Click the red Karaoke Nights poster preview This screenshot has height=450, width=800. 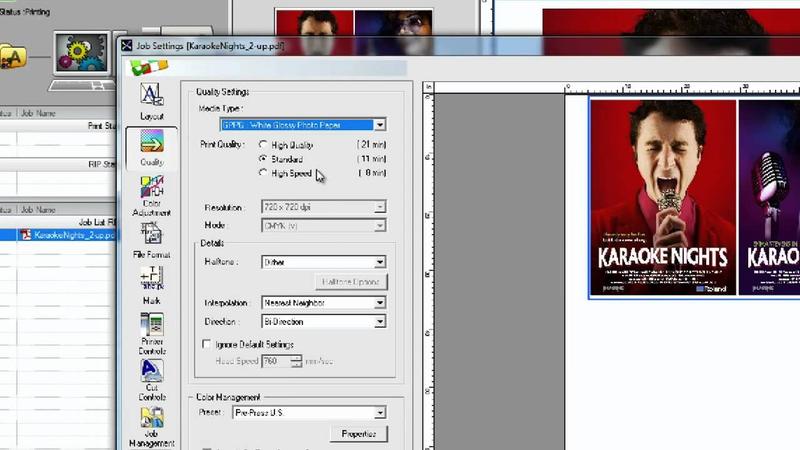pos(663,197)
